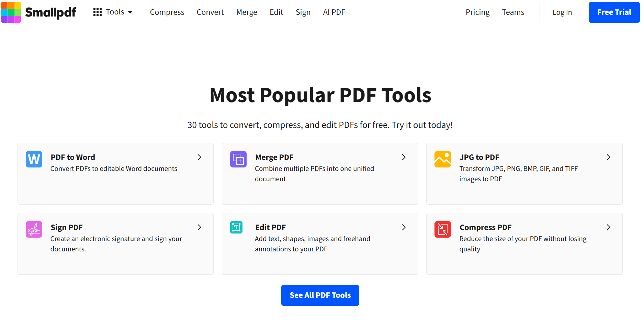Image resolution: width=644 pixels, height=326 pixels.
Task: Open the Merge PDF title link
Action: [x=274, y=157]
